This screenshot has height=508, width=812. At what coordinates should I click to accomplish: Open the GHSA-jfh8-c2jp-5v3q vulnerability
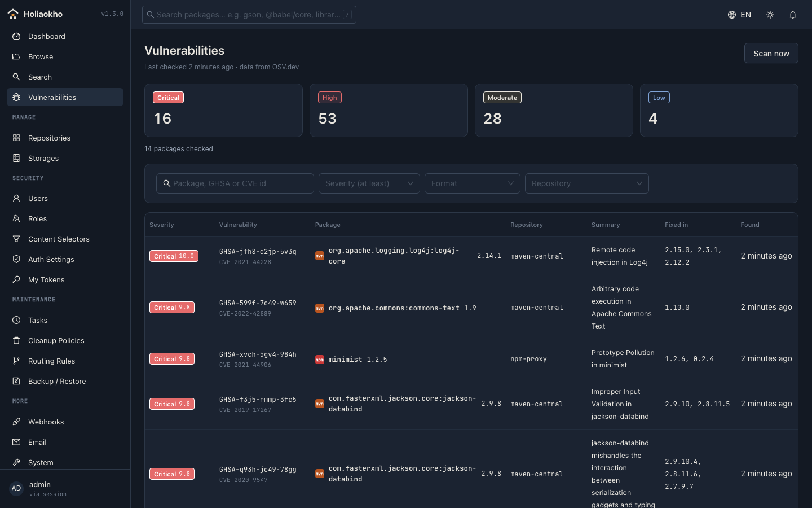pyautogui.click(x=258, y=252)
